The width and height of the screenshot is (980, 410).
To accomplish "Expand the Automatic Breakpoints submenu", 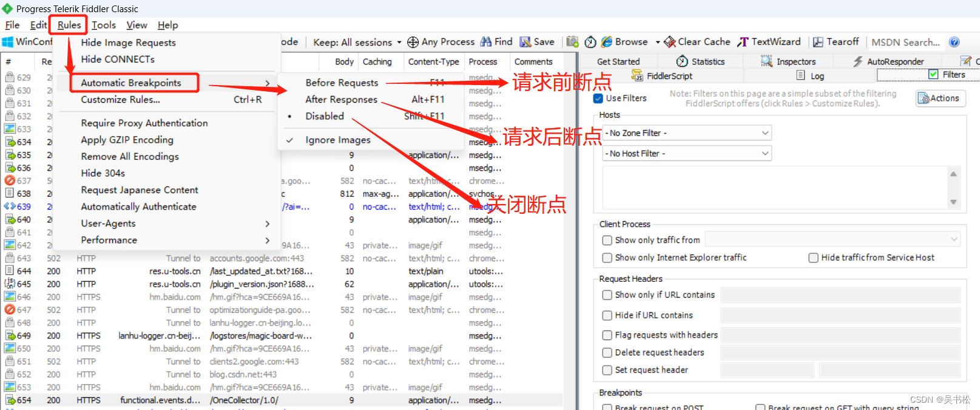I will click(268, 83).
